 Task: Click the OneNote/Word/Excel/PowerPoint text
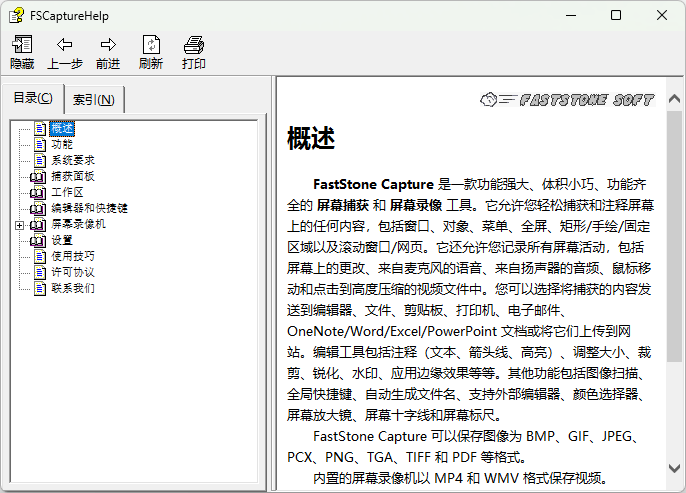392,331
